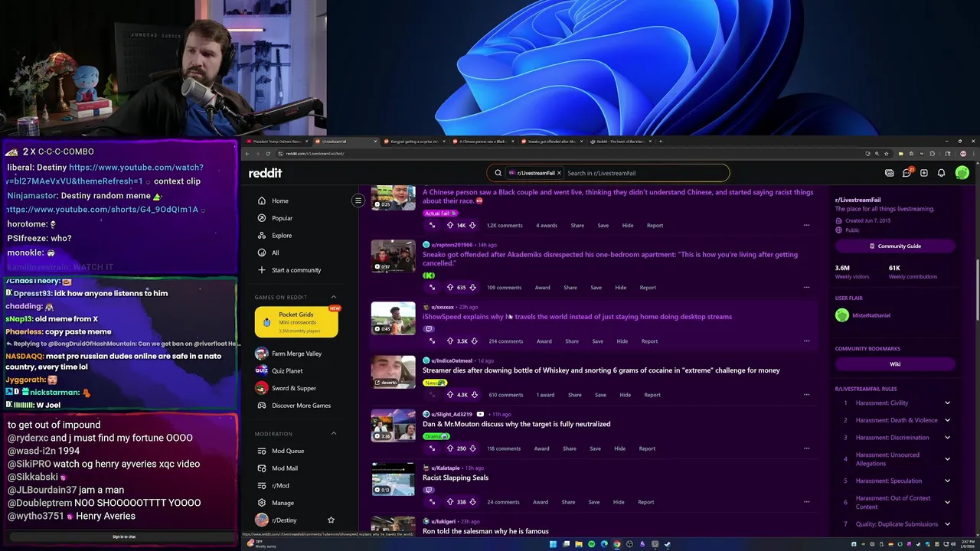Click the Community Guide button
Image resolution: width=980 pixels, height=551 pixels.
pos(894,246)
